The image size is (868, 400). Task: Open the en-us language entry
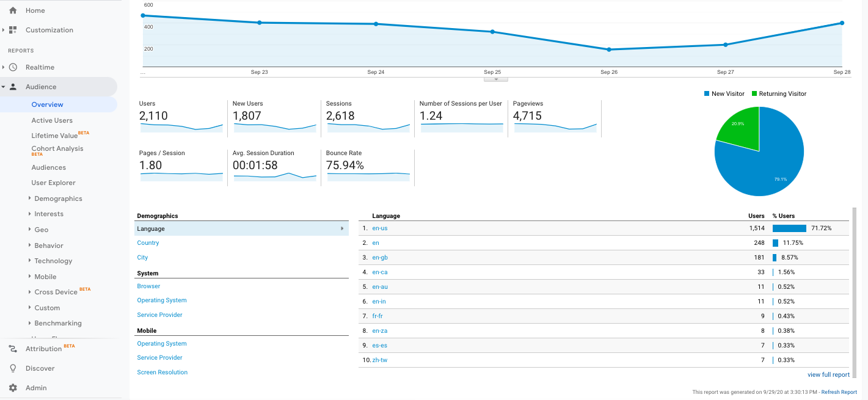[380, 228]
